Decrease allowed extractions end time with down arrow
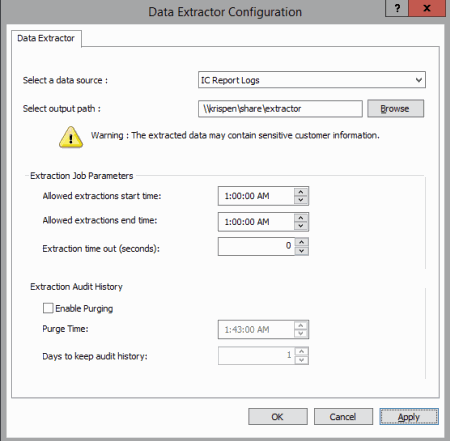Viewport: 450px width, 441px height. (x=301, y=226)
